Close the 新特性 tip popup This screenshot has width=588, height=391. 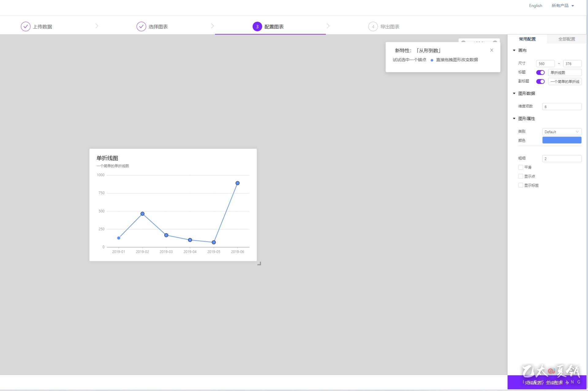coord(492,50)
